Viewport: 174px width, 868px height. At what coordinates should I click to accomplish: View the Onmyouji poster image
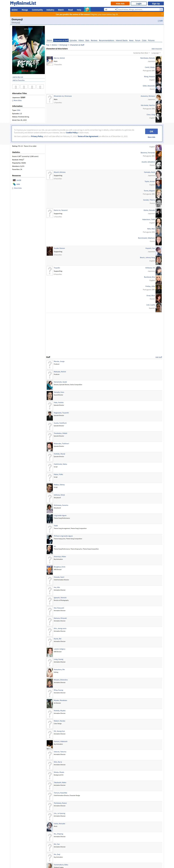(x=28, y=50)
